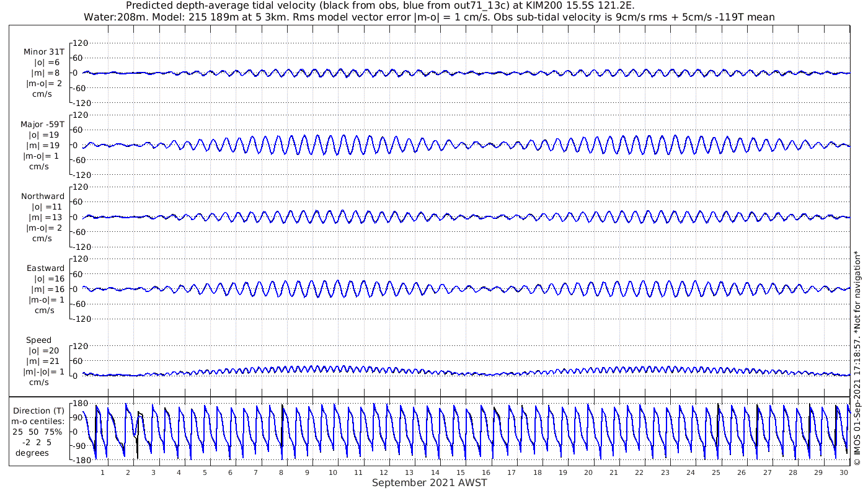Click the '|o| =6' value in Minor panel

tap(47, 63)
